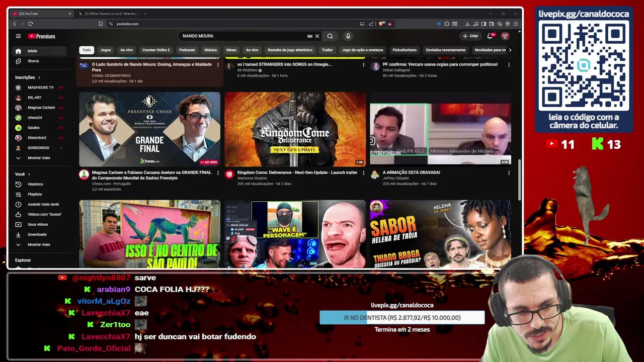This screenshot has height=362, width=644.
Task: Click the YouTube Premium logo
Action: (41, 36)
